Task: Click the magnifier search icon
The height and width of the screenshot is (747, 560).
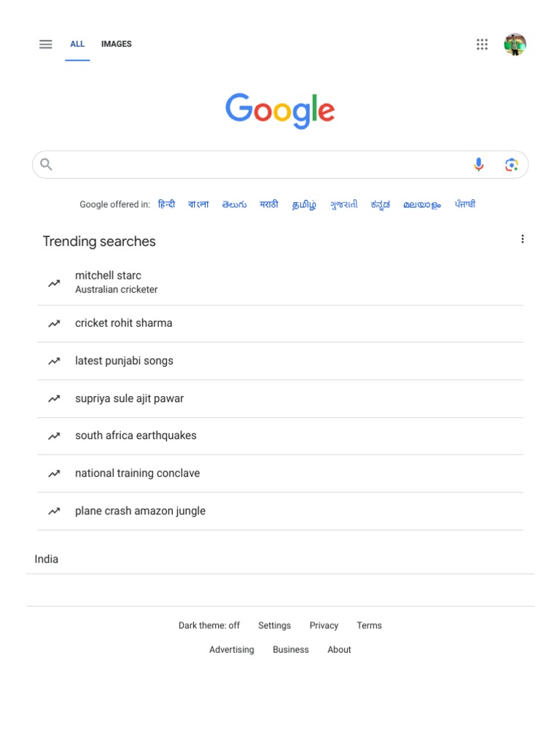Action: click(x=46, y=165)
